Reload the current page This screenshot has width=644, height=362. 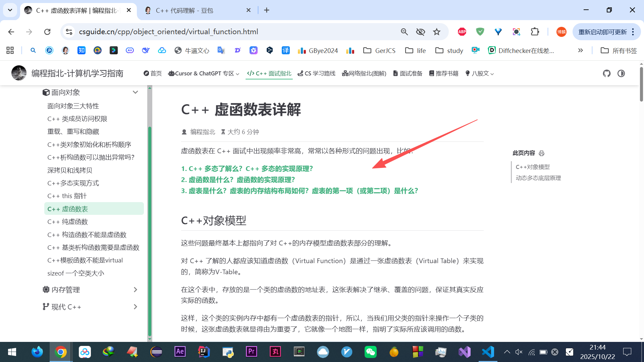click(x=47, y=32)
